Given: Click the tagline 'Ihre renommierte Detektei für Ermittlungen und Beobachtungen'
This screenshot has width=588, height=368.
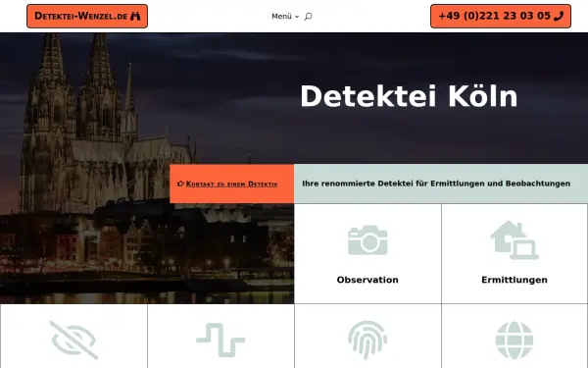Looking at the screenshot, I should (436, 184).
